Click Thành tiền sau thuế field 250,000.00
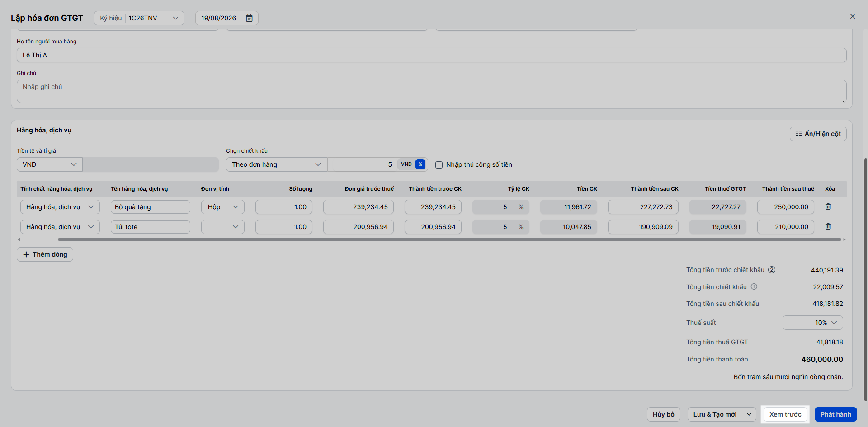Viewport: 868px width, 427px height. (786, 207)
